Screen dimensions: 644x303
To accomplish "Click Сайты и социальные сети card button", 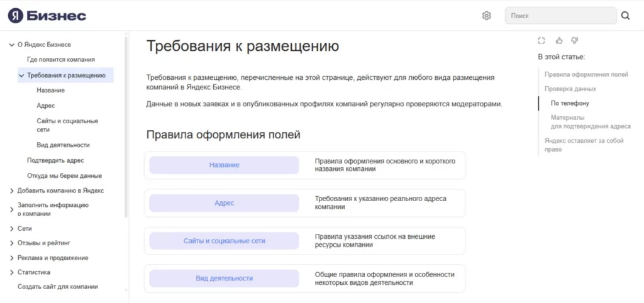I will 225,241.
